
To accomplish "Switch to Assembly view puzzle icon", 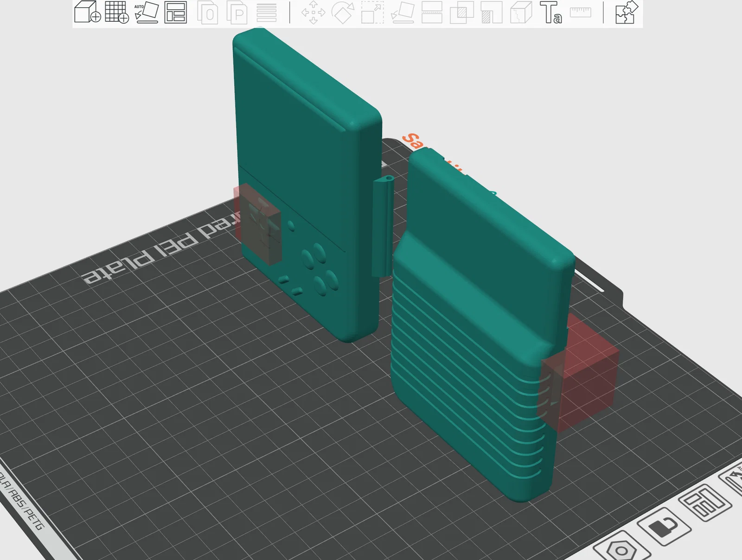I will (x=627, y=12).
